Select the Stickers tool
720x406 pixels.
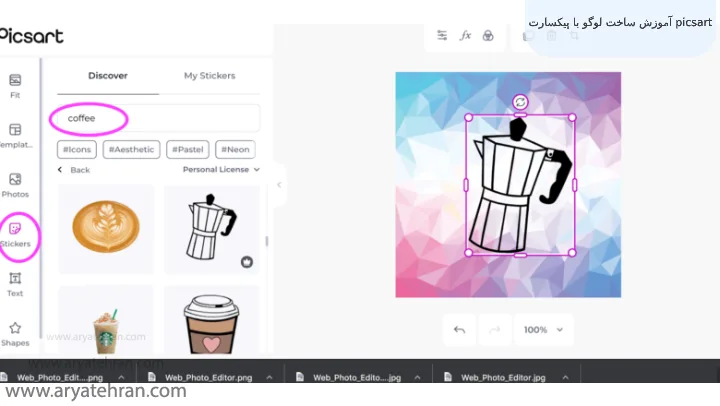pyautogui.click(x=15, y=235)
